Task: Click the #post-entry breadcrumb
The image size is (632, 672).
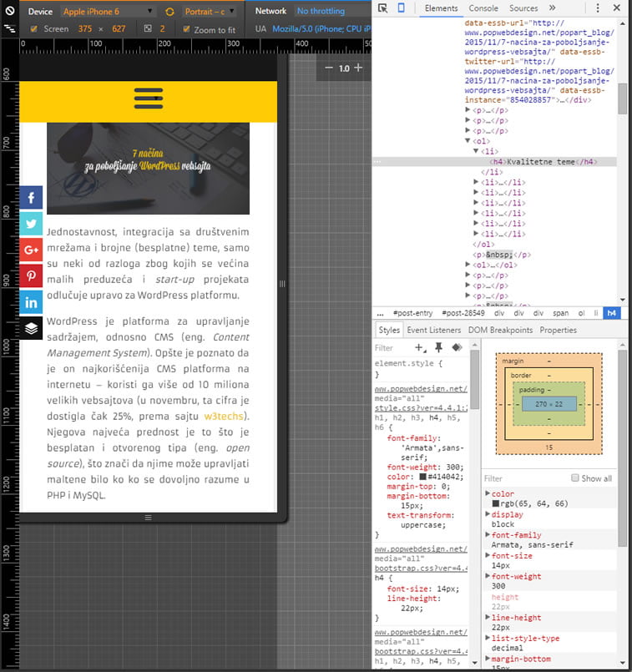Action: 412,313
